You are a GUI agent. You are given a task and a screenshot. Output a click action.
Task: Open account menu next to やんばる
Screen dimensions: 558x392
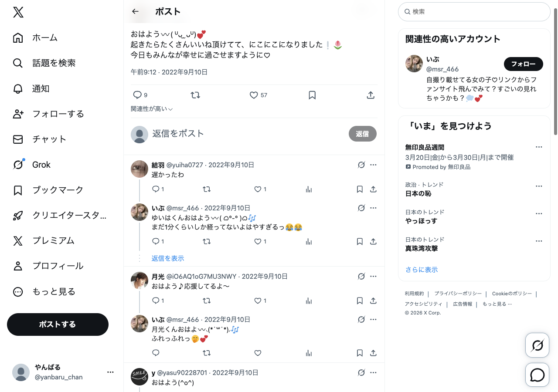point(110,372)
